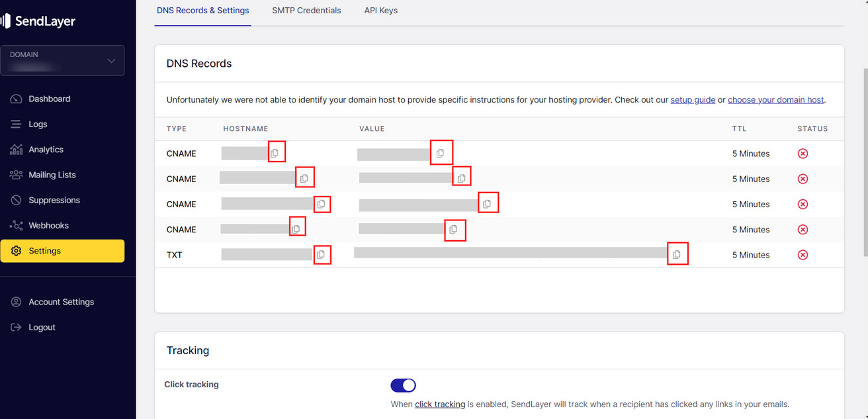Viewport: 868px width, 419px height.
Task: Click the HOSTNAME column header
Action: click(x=246, y=128)
